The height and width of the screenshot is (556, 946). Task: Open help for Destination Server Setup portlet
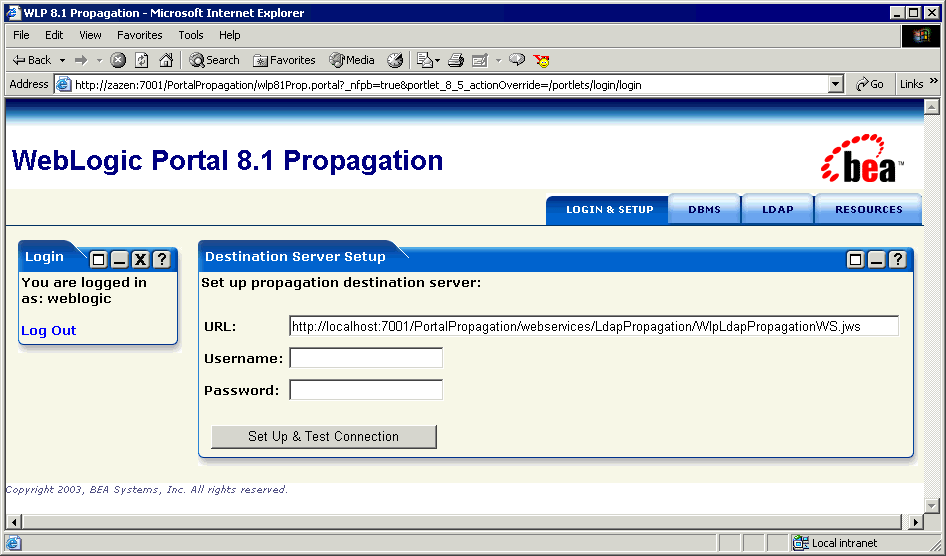pos(898,259)
